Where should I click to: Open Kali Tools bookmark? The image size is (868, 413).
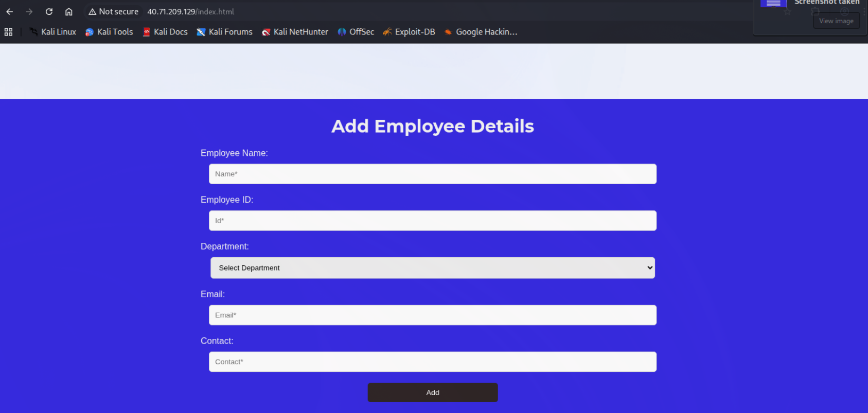tap(109, 32)
